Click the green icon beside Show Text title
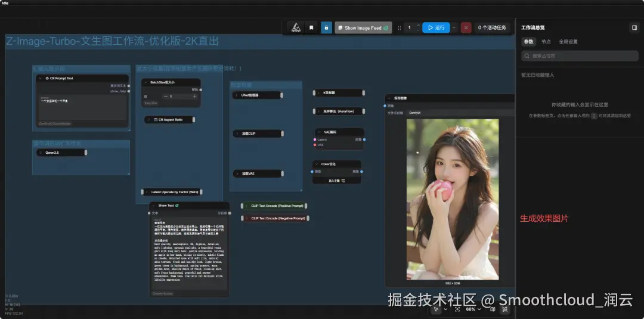The width and height of the screenshot is (644, 319). [x=177, y=205]
